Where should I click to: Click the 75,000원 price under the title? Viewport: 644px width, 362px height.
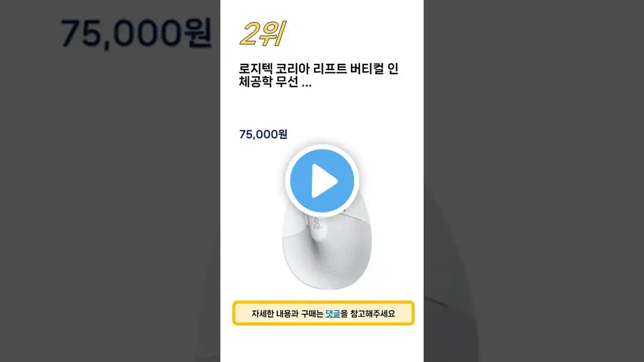coord(263,134)
